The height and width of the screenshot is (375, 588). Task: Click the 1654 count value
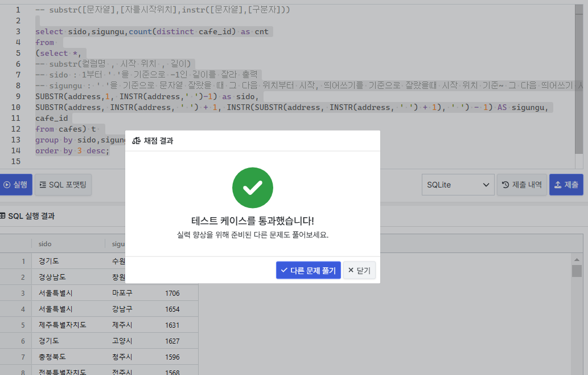(172, 309)
